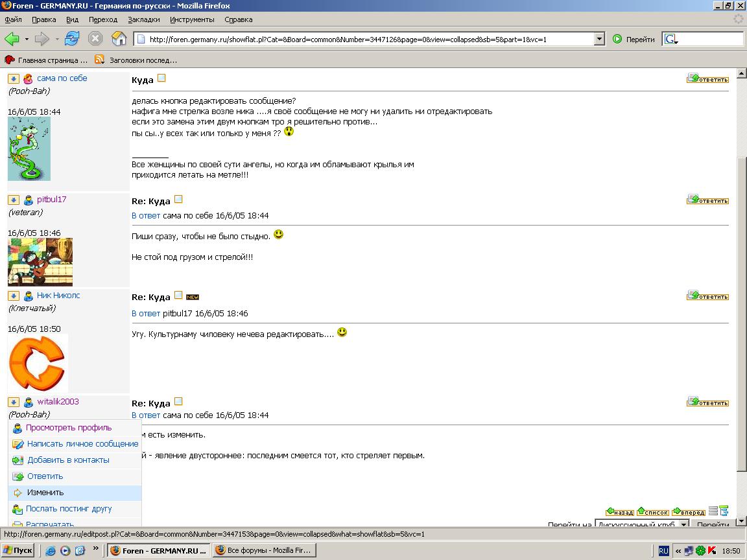This screenshot has width=747, height=560.
Task: Launch Internet Explorer from quick launch bar
Action: (x=50, y=550)
